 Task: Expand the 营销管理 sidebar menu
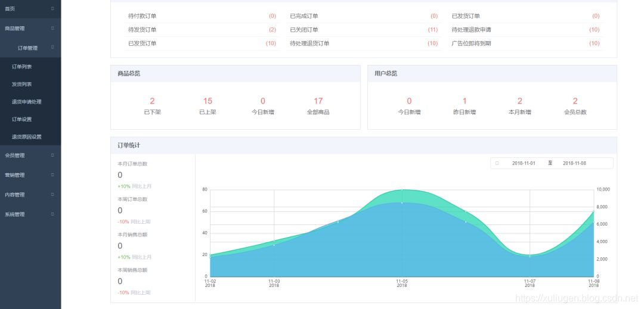[x=52, y=175]
